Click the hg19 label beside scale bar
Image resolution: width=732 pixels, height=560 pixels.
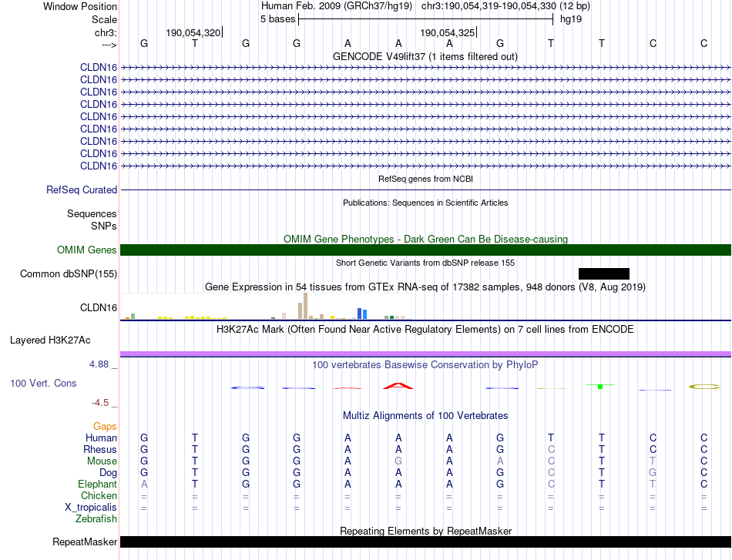571,19
